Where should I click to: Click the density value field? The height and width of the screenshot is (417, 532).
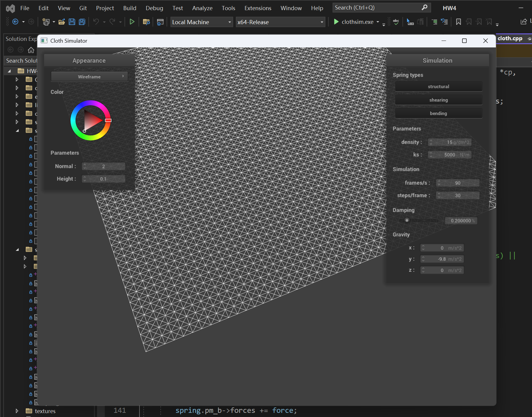[450, 142]
